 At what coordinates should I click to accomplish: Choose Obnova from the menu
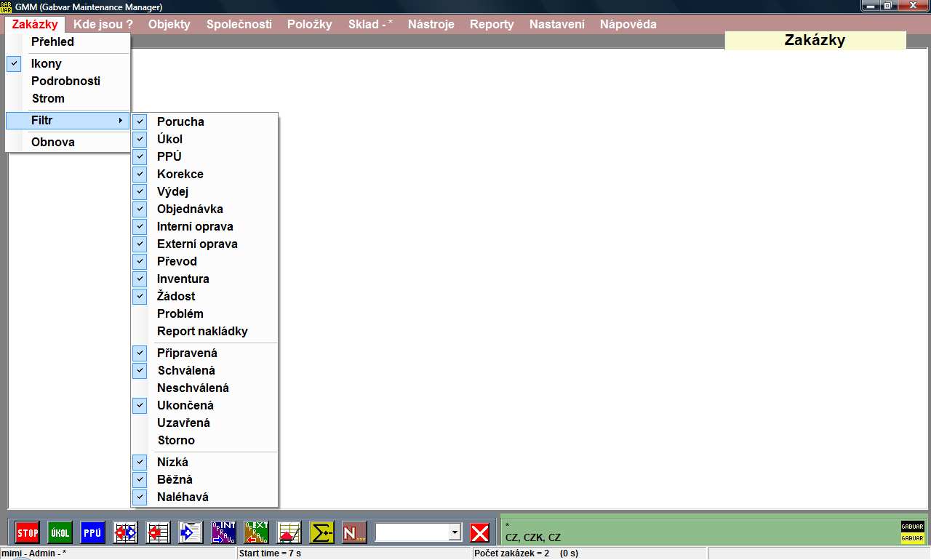[x=68, y=142]
